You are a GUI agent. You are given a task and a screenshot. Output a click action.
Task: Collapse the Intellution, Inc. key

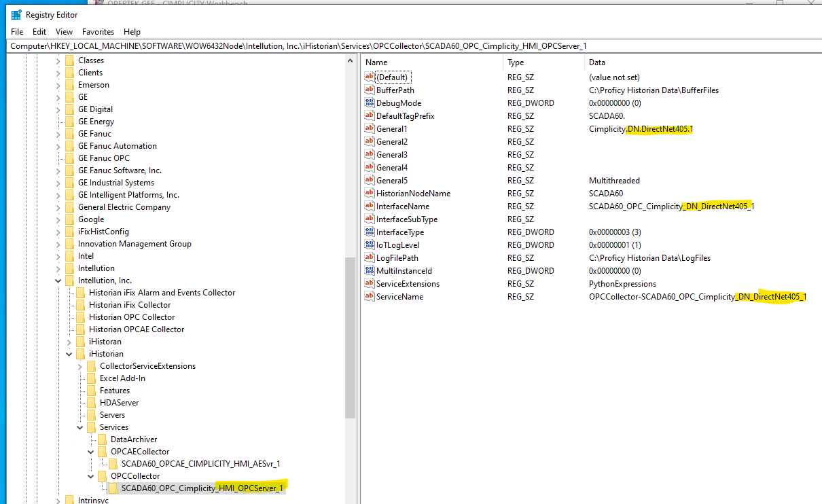tap(58, 281)
